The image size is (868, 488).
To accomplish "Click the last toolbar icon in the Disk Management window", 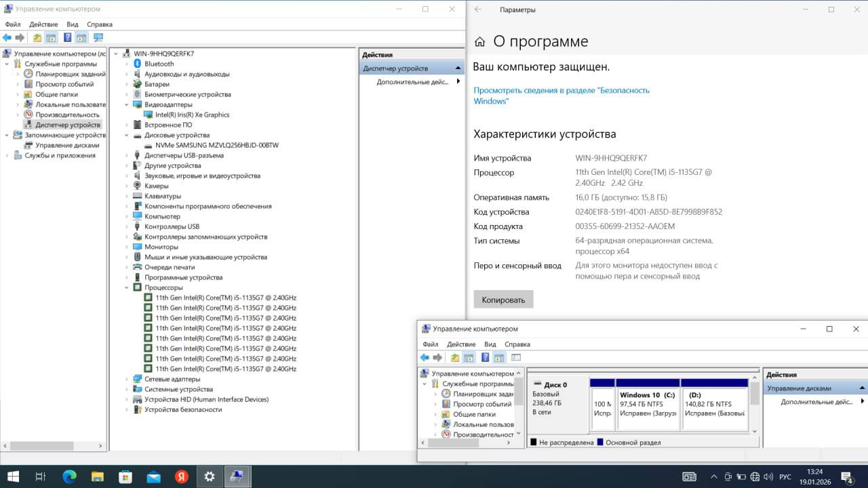I will click(x=515, y=357).
